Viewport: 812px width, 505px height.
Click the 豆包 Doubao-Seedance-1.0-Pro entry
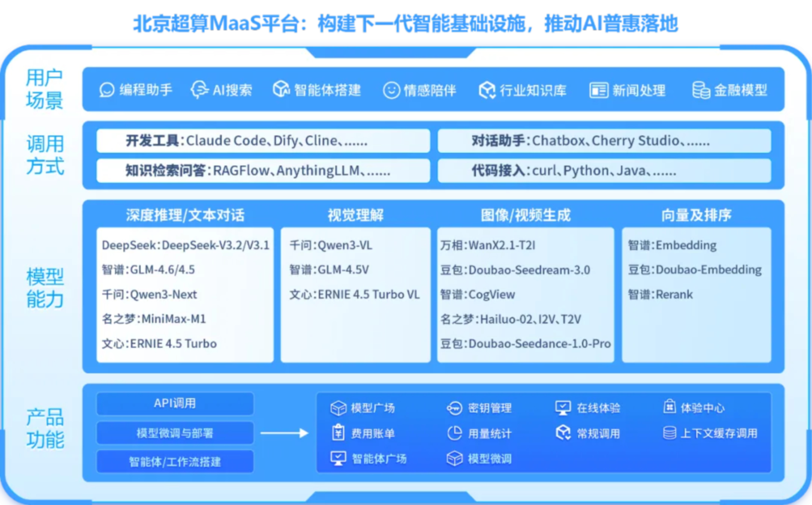coord(525,344)
